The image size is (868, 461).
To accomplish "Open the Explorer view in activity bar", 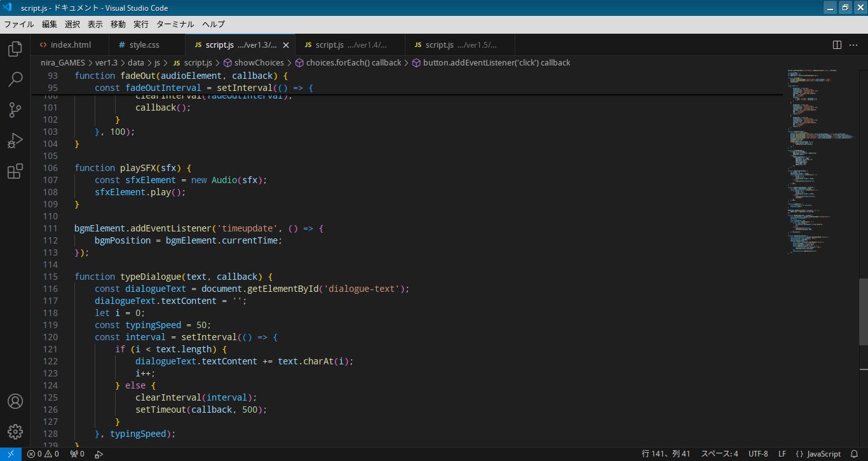I will click(15, 49).
